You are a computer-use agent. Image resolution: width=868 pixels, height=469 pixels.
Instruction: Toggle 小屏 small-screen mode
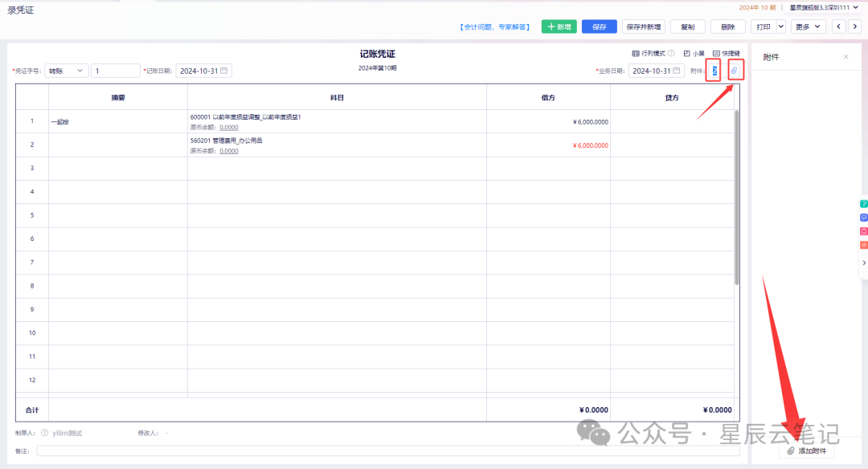click(694, 53)
